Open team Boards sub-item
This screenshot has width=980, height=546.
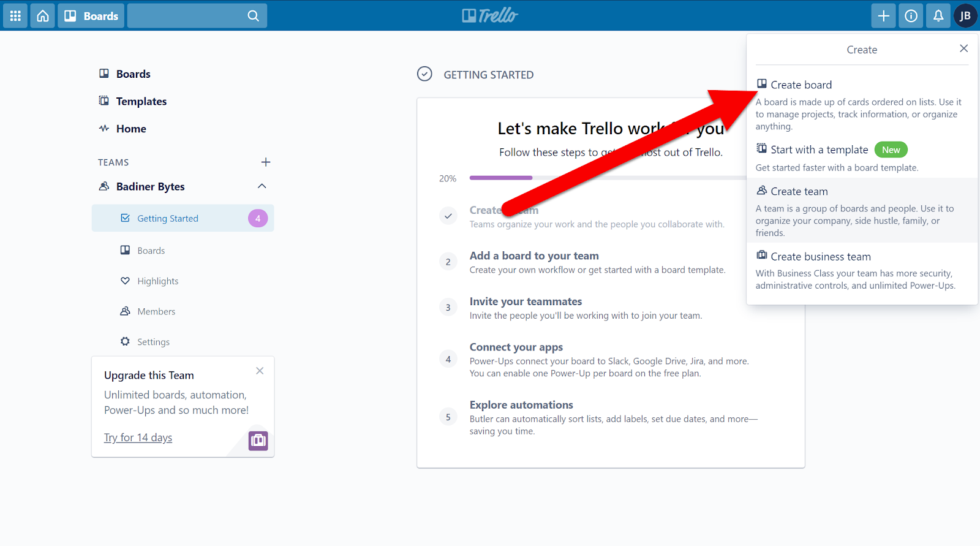(x=151, y=250)
